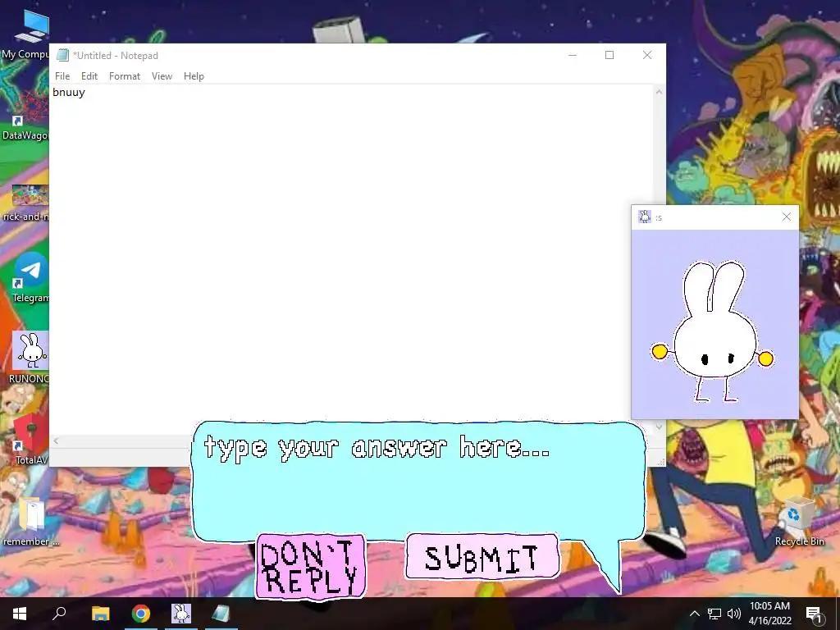This screenshot has height=630, width=840.
Task: Close the bunny popup window
Action: pyautogui.click(x=786, y=217)
